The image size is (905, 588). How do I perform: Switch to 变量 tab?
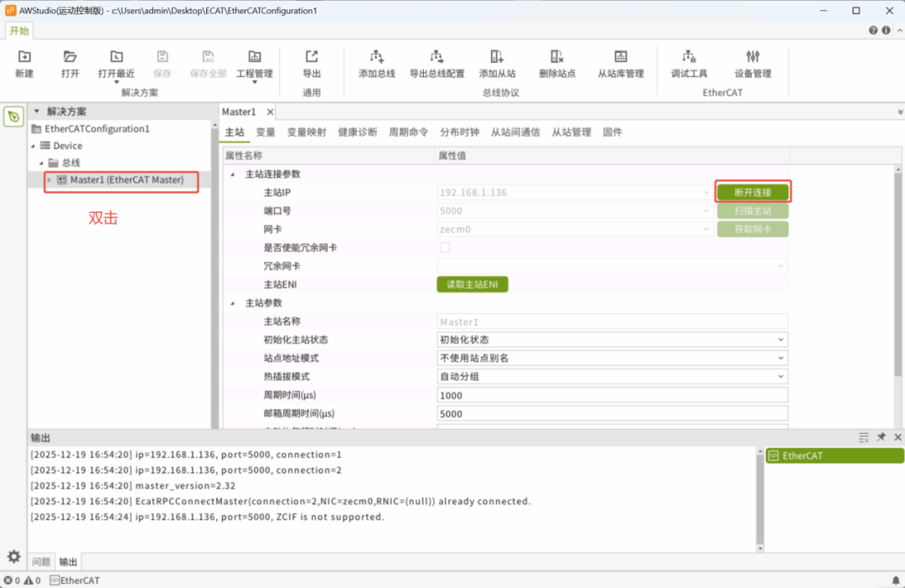(x=266, y=132)
